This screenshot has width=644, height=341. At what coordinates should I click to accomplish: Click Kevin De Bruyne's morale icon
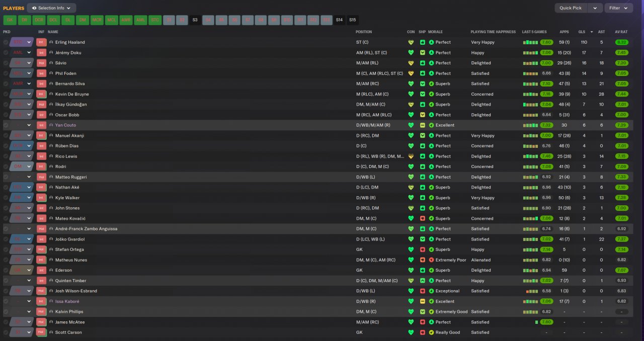tap(431, 94)
